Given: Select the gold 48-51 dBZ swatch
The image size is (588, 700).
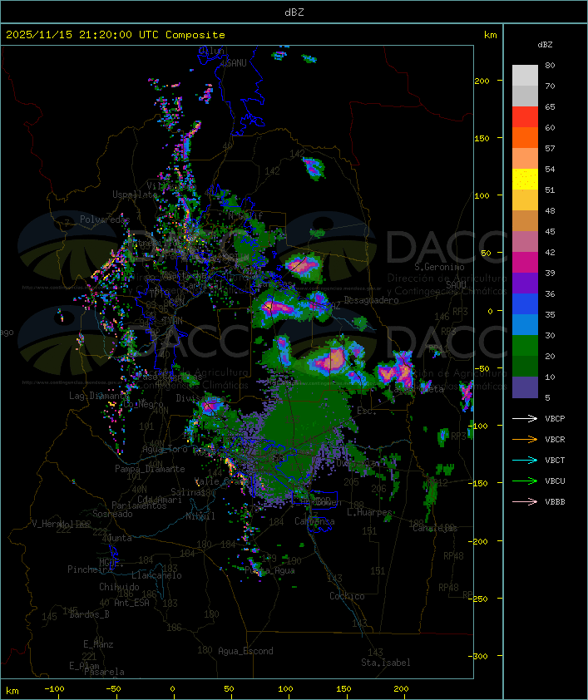Looking at the screenshot, I should (525, 200).
